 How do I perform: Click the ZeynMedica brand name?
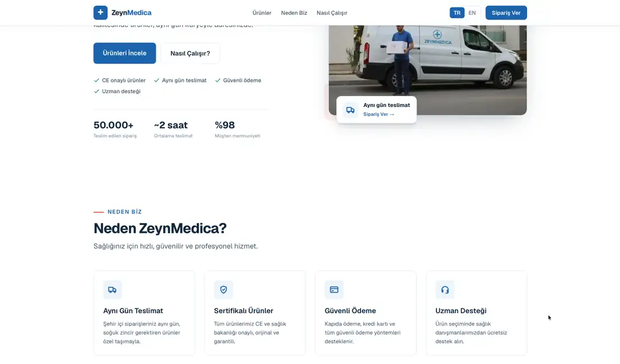[x=131, y=13]
